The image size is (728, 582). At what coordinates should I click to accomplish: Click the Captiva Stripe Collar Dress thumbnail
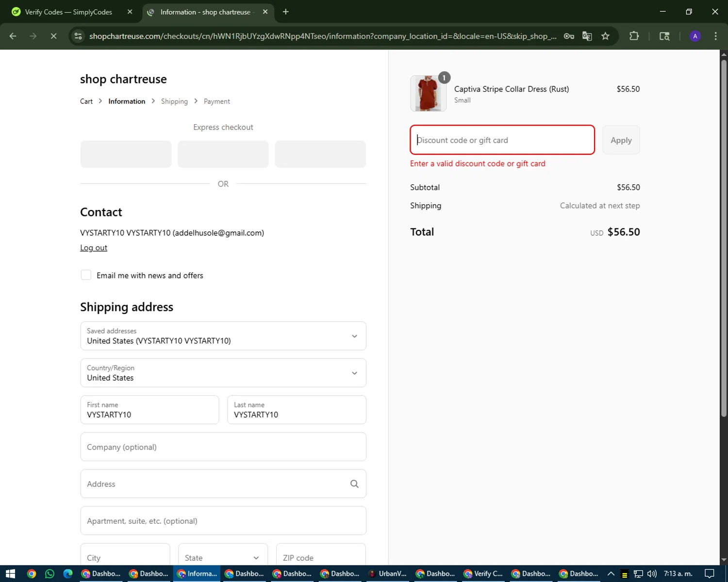pos(429,94)
